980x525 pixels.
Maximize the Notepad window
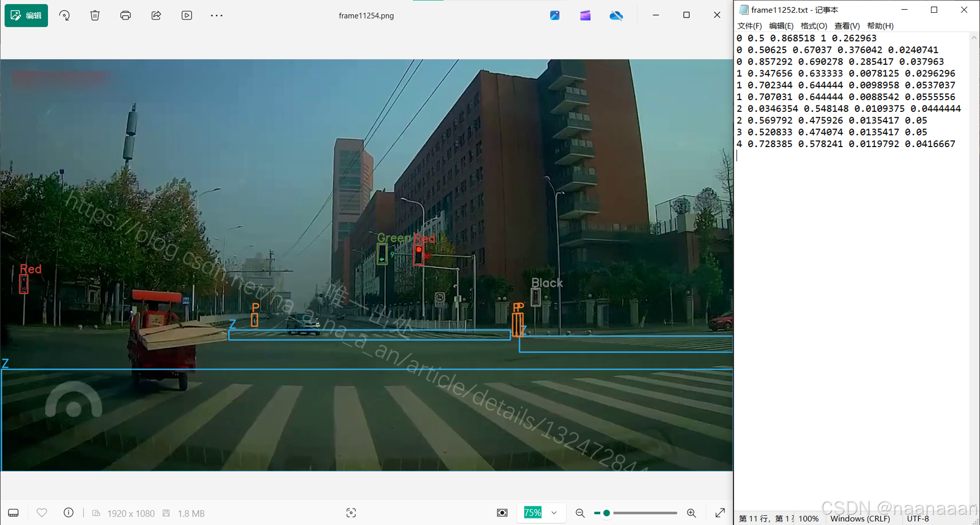click(934, 10)
